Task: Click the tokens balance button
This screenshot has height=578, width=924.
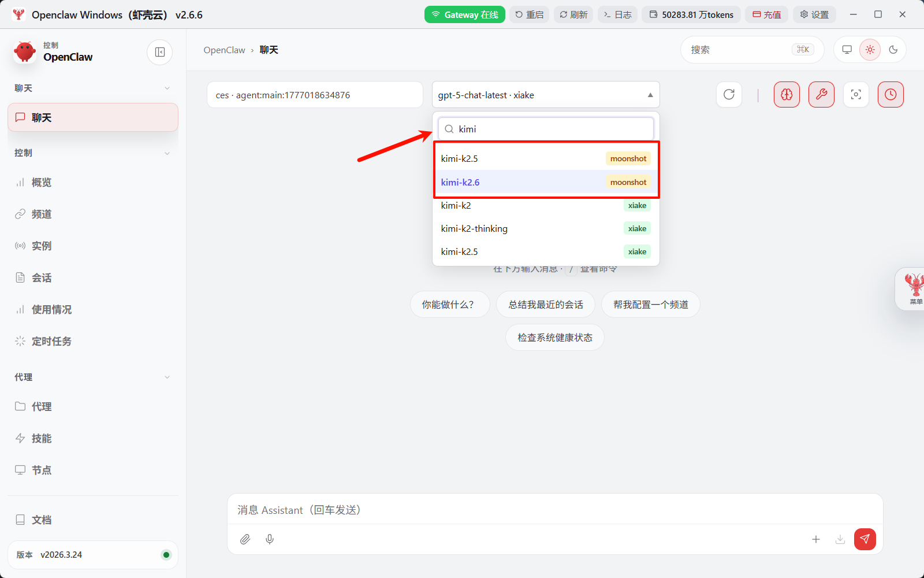Action: point(691,14)
